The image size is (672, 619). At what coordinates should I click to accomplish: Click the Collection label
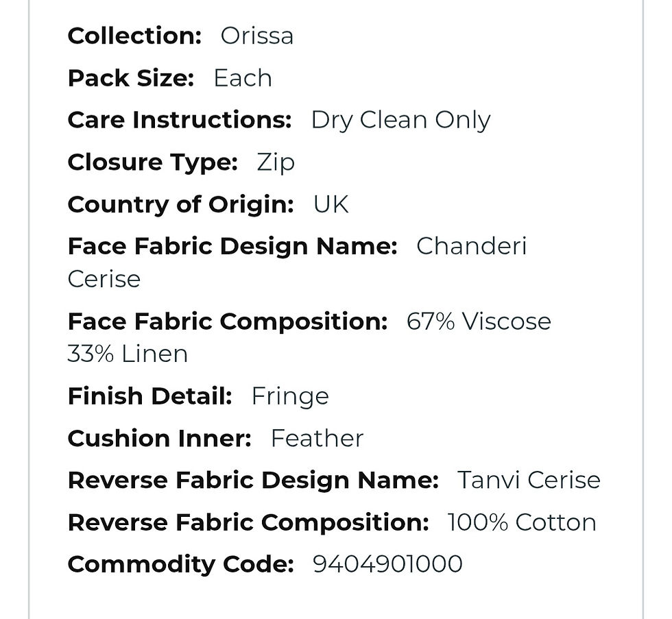tap(134, 36)
